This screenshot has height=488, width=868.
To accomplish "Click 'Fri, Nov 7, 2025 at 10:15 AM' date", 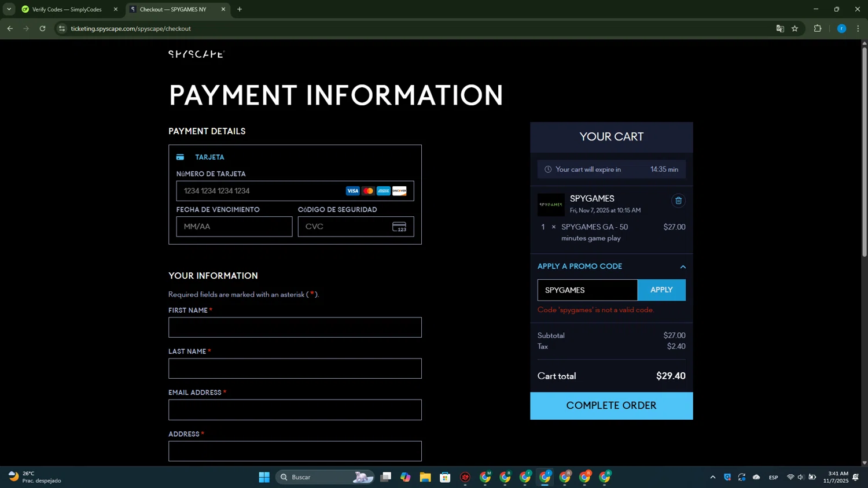I will click(605, 210).
